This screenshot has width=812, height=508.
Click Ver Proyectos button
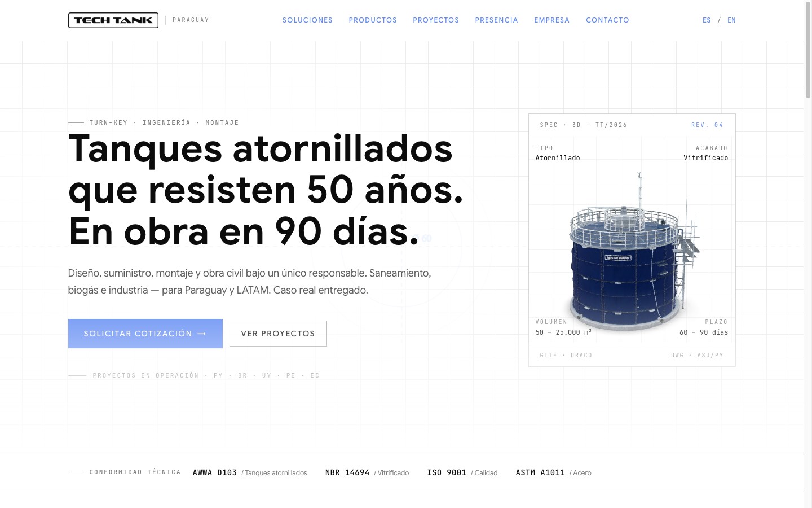278,334
